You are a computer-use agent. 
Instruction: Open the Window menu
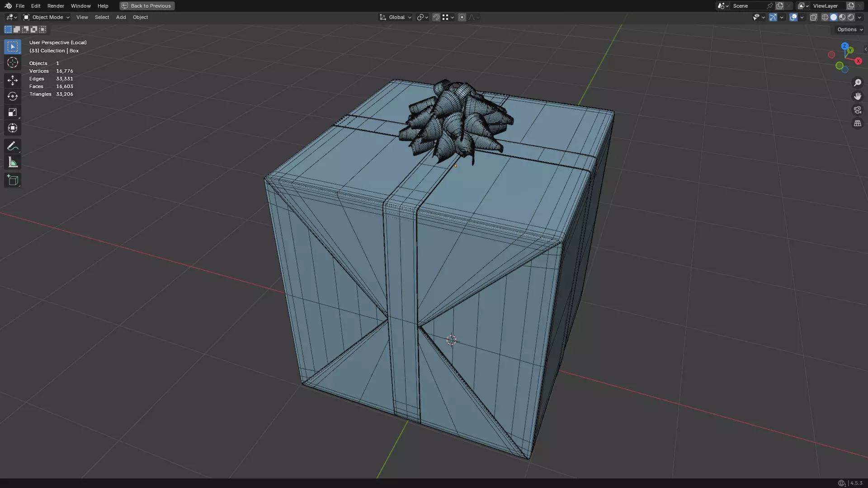coord(80,6)
